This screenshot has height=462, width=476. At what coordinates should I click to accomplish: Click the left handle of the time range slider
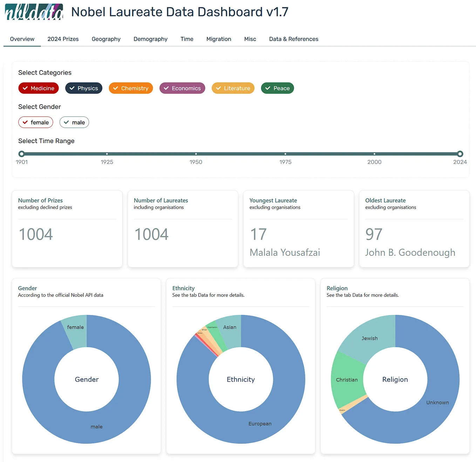click(22, 154)
